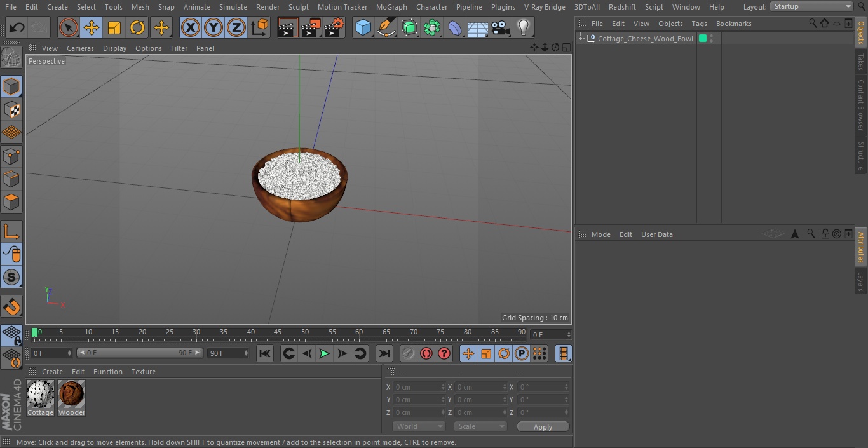Click the Undo arrow icon
This screenshot has height=448, width=868.
(x=17, y=27)
